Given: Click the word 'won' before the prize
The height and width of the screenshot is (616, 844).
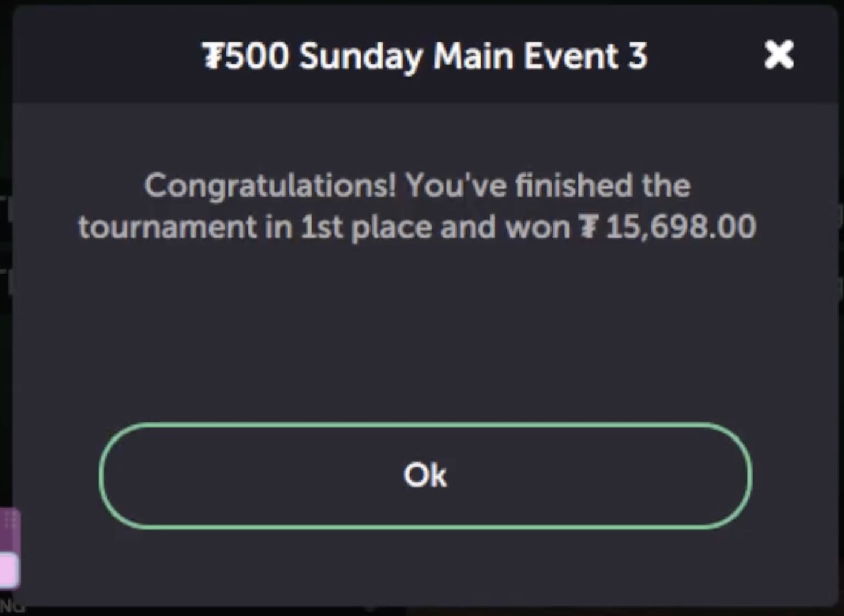Looking at the screenshot, I should pos(537,228).
